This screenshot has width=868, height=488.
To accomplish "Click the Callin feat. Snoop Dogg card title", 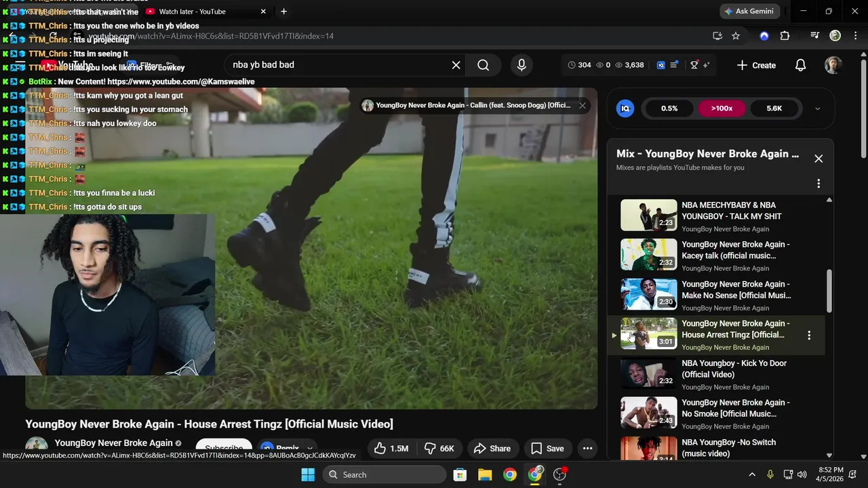I will [x=473, y=105].
